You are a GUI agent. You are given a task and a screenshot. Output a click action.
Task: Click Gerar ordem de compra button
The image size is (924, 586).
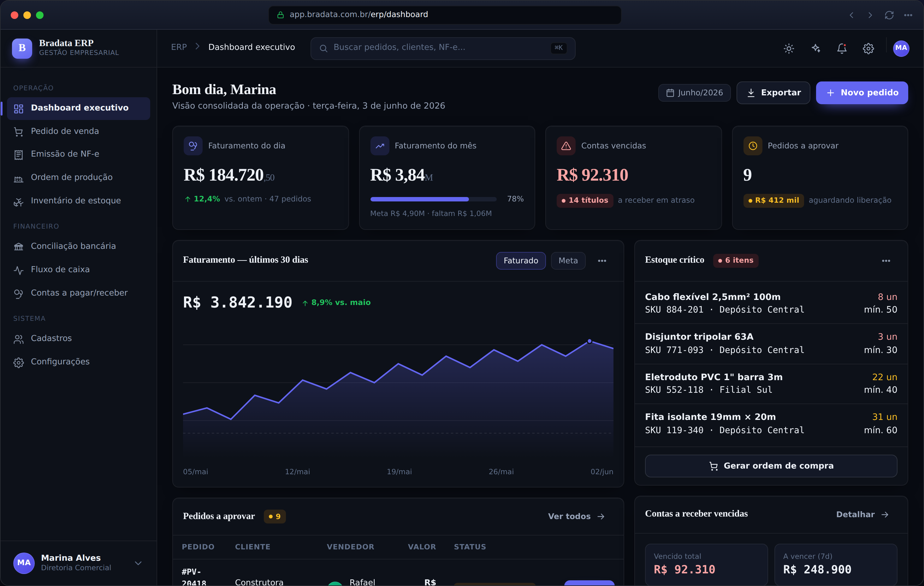(771, 466)
